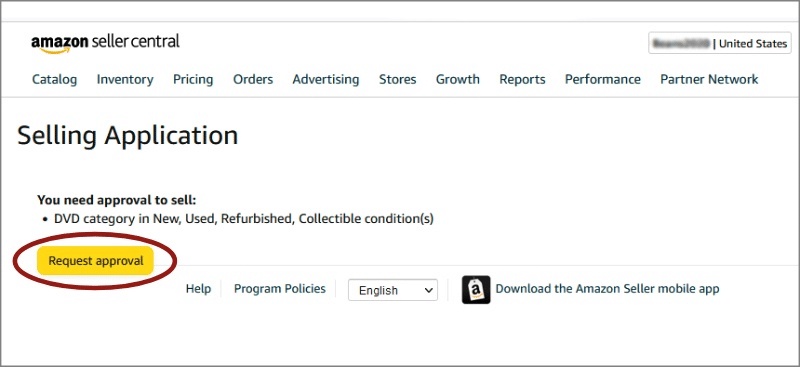
Task: Open the Catalog menu
Action: coord(55,79)
